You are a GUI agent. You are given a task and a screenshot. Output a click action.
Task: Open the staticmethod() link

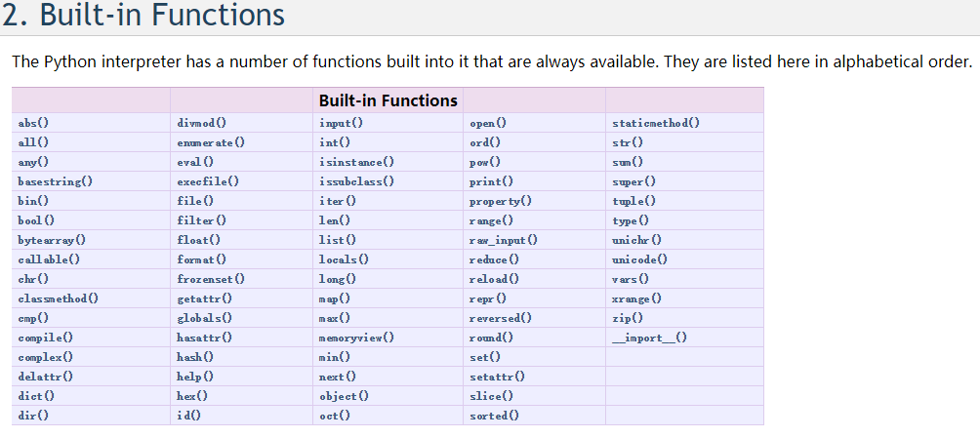tap(656, 123)
